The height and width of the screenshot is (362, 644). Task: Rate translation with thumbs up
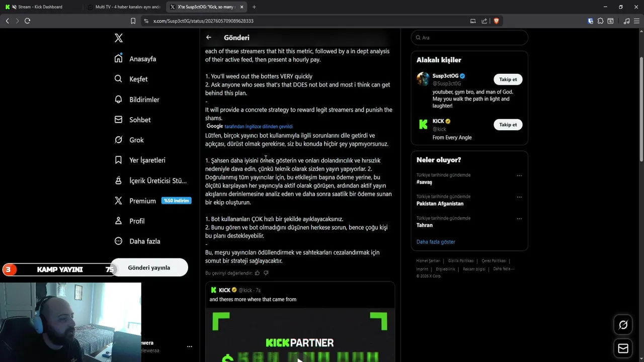(257, 273)
